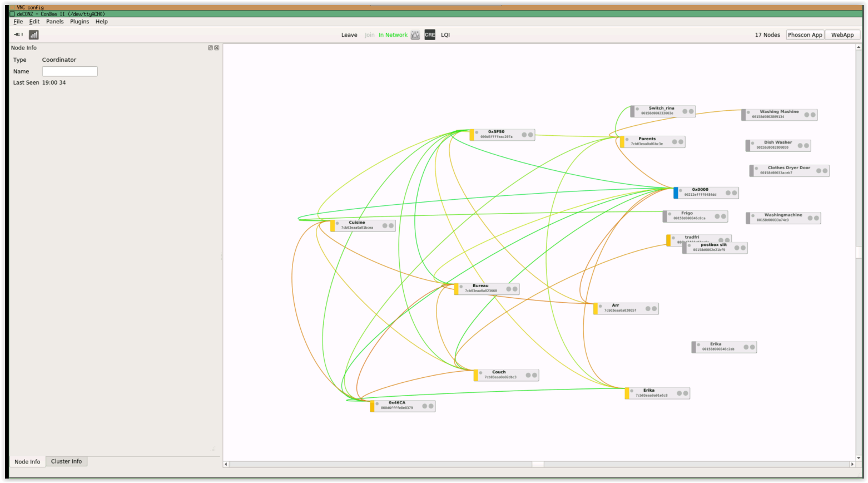Expand right circle on 0x46CA node
The height and width of the screenshot is (483, 868).
431,406
